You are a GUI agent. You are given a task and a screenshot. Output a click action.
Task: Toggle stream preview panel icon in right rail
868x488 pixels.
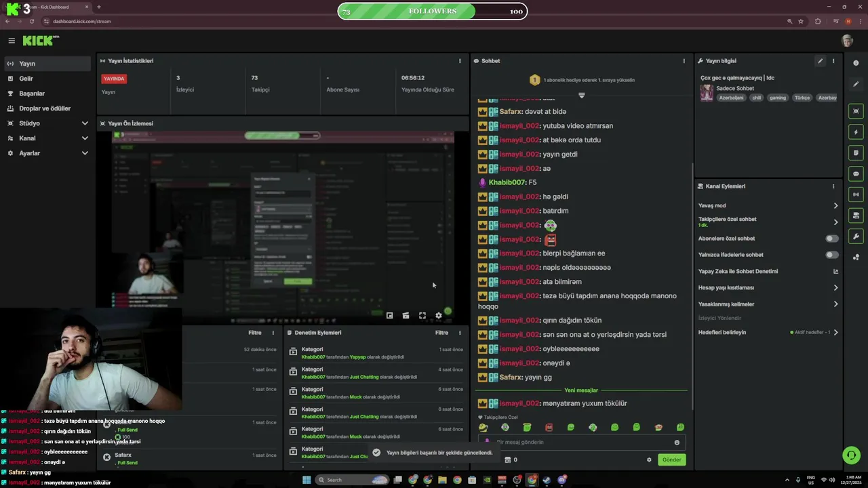[856, 111]
